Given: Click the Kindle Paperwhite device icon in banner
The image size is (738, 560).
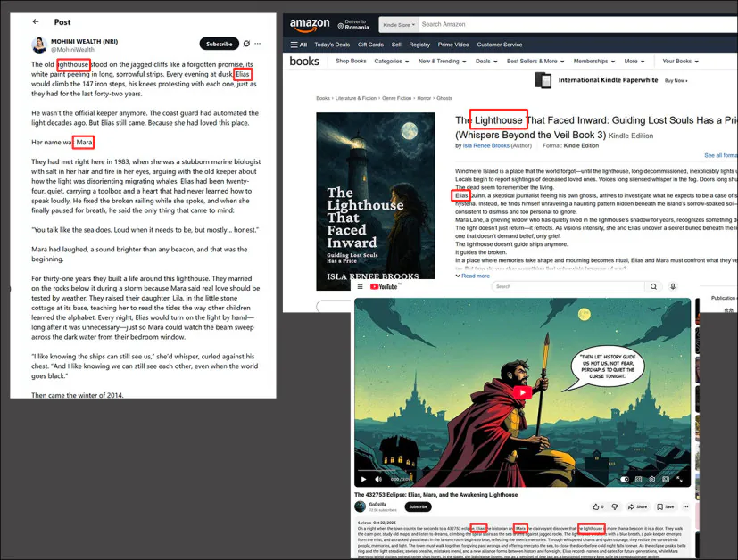Looking at the screenshot, I should point(543,80).
